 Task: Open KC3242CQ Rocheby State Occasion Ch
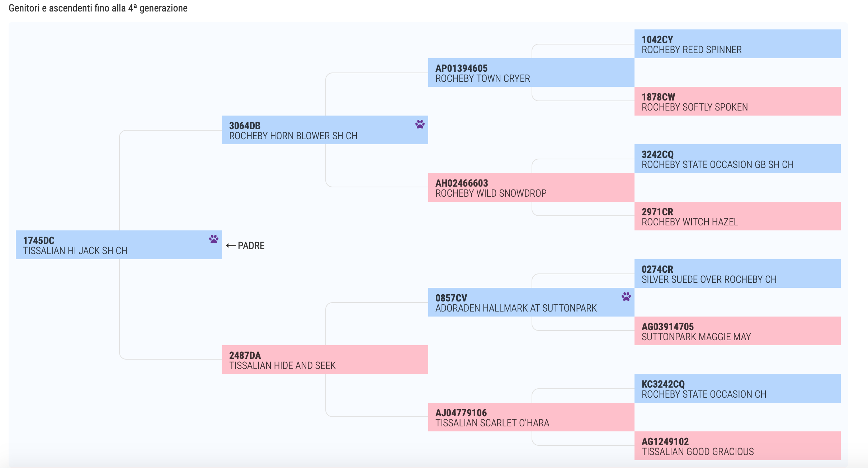[737, 388]
